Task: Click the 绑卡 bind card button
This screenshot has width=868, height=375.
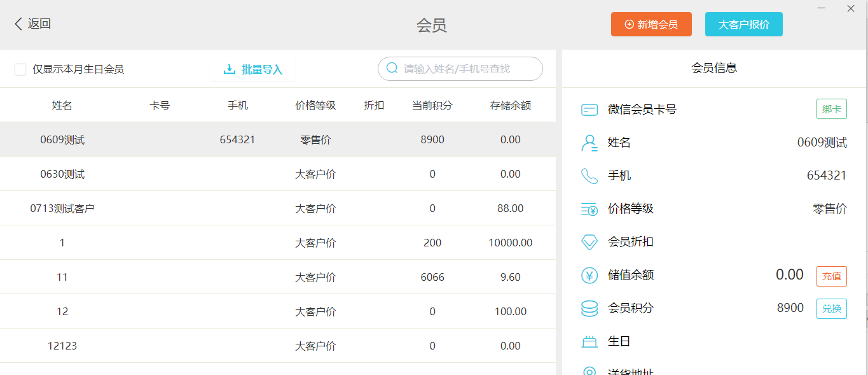Action: pyautogui.click(x=831, y=110)
